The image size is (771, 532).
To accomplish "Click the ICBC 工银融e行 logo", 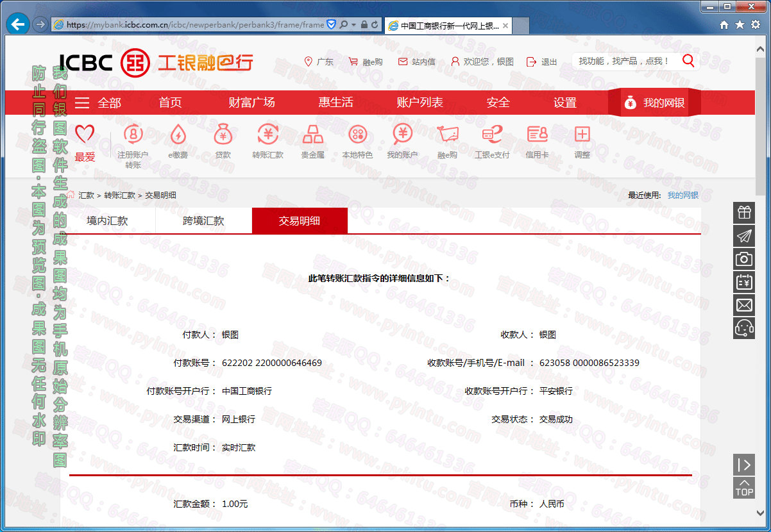I will point(156,62).
